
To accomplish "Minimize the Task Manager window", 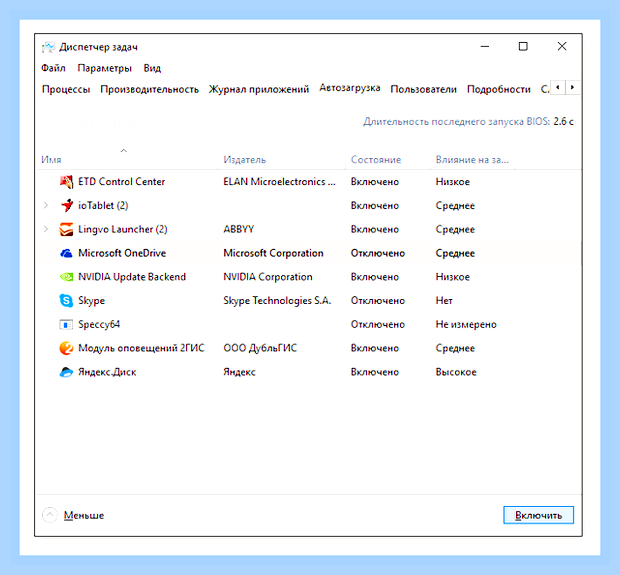I will (485, 47).
